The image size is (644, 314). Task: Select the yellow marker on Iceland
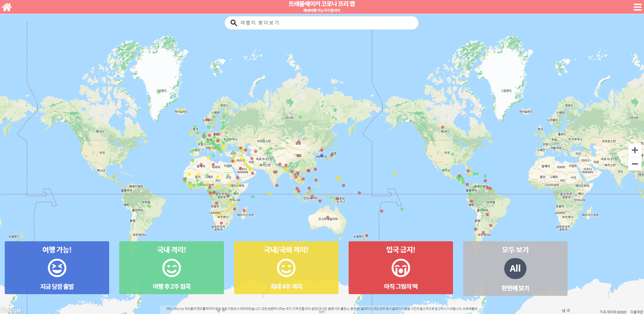(x=181, y=110)
